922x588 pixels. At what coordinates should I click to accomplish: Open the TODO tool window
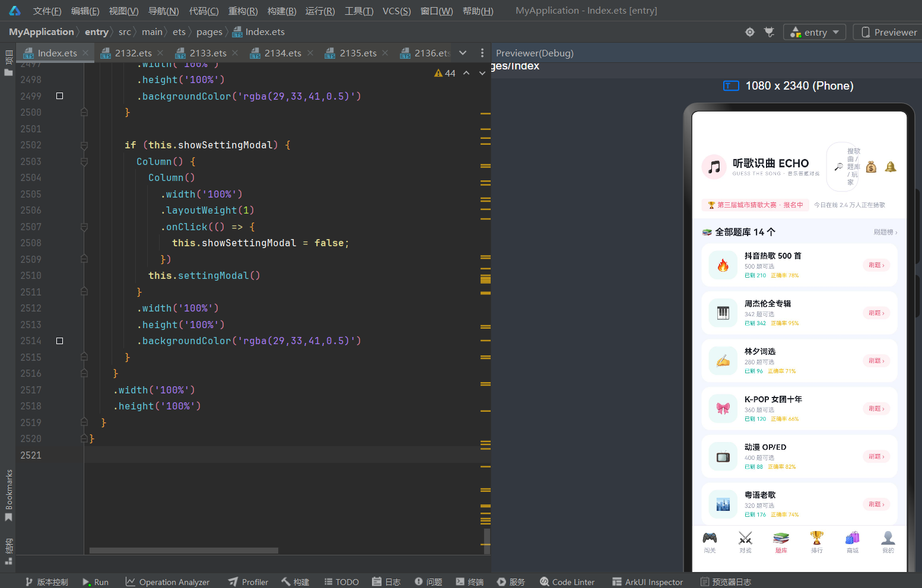point(342,582)
